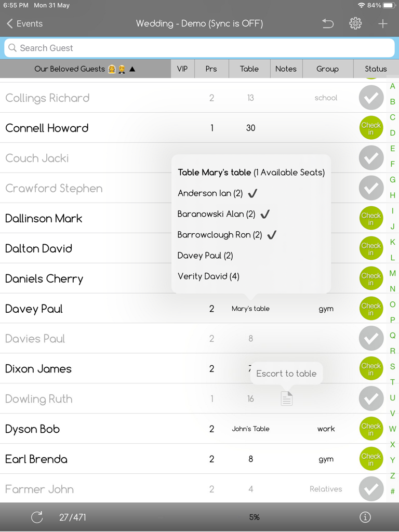
Task: Tap Escort to table
Action: [x=286, y=374]
